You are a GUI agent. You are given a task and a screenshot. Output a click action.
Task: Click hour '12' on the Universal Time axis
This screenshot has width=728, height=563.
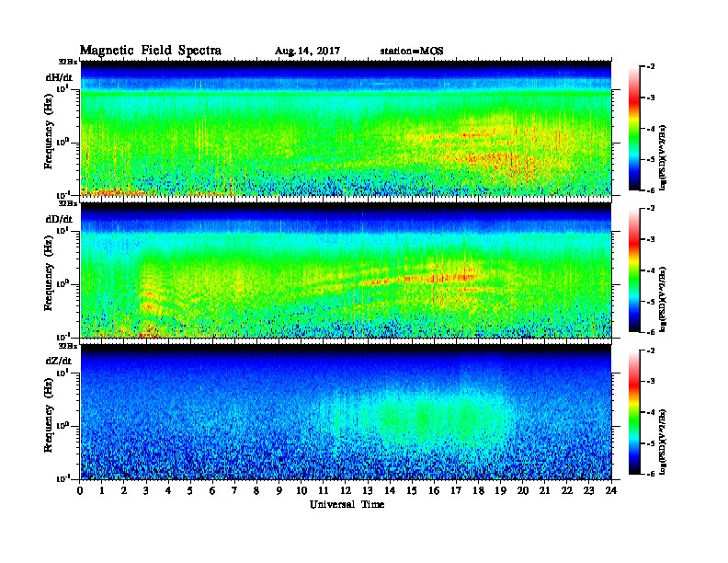tap(346, 491)
